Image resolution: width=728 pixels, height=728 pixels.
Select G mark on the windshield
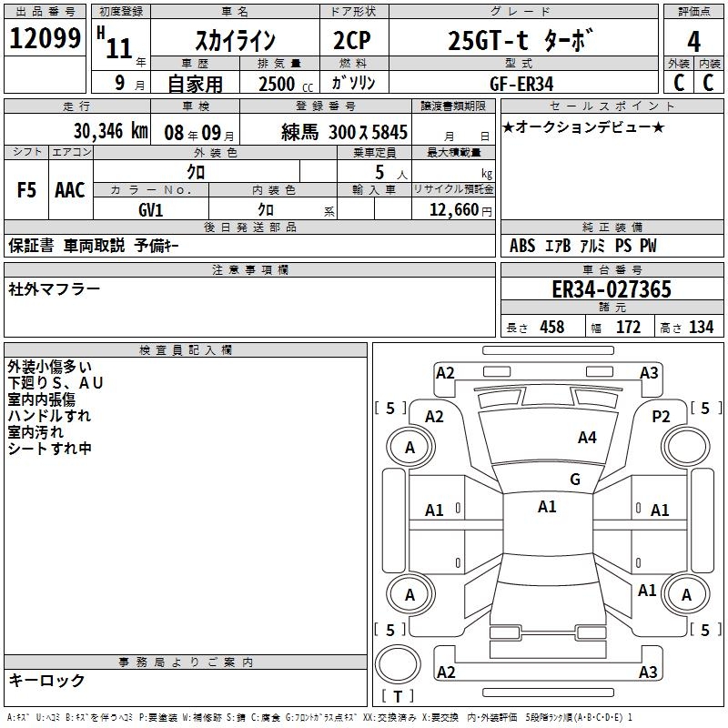(x=575, y=480)
